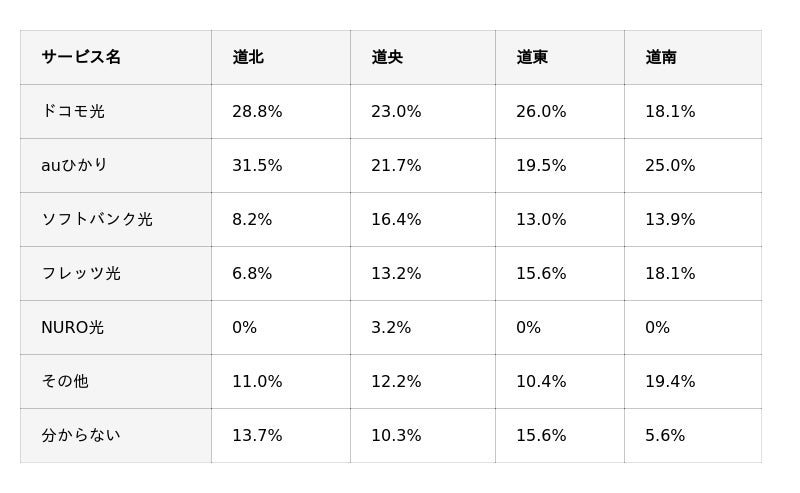Click the 16.4% cell for ソフトバンク光
Image resolution: width=800 pixels, height=493 pixels.
(396, 219)
